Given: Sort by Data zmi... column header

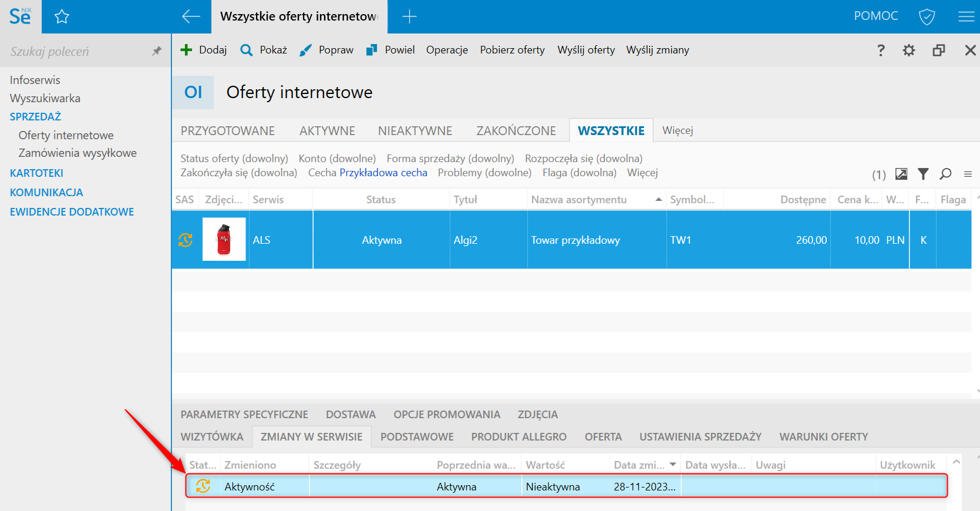Looking at the screenshot, I should (x=645, y=465).
